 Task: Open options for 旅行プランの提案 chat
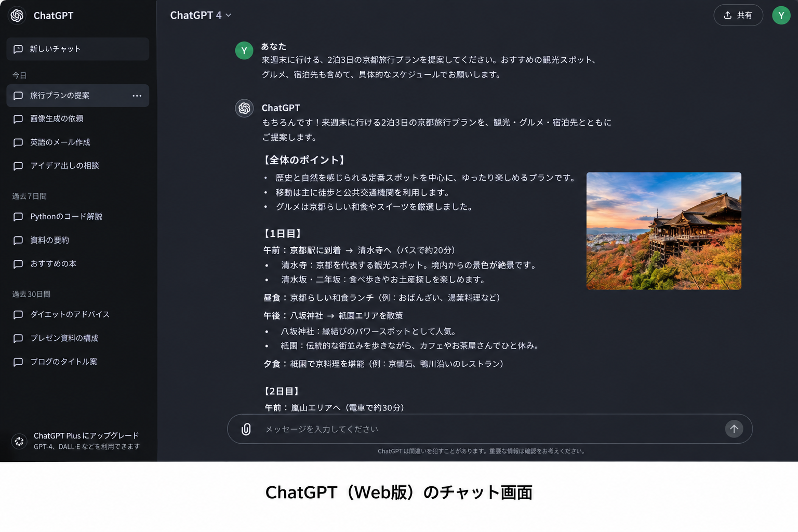point(137,96)
